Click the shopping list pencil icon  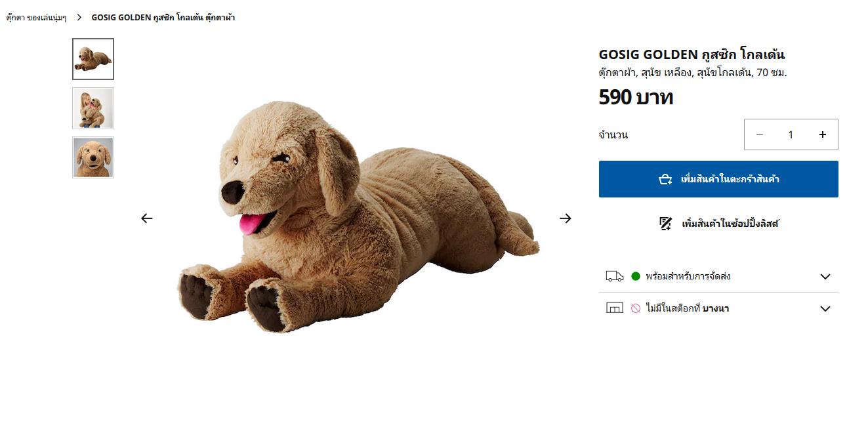click(x=666, y=223)
